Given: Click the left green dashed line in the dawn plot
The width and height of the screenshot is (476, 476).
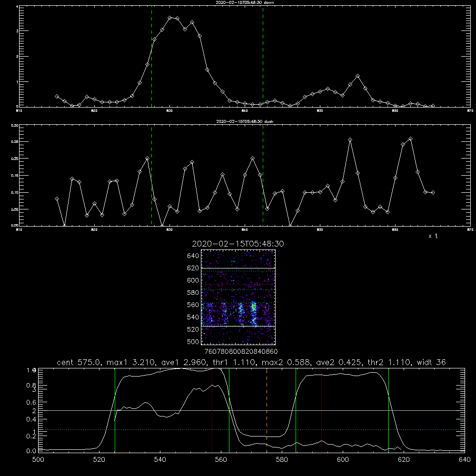Looking at the screenshot, I should pos(151,56).
